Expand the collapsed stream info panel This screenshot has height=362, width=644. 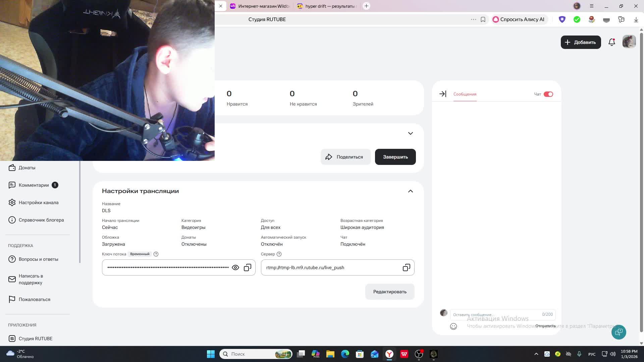click(410, 133)
